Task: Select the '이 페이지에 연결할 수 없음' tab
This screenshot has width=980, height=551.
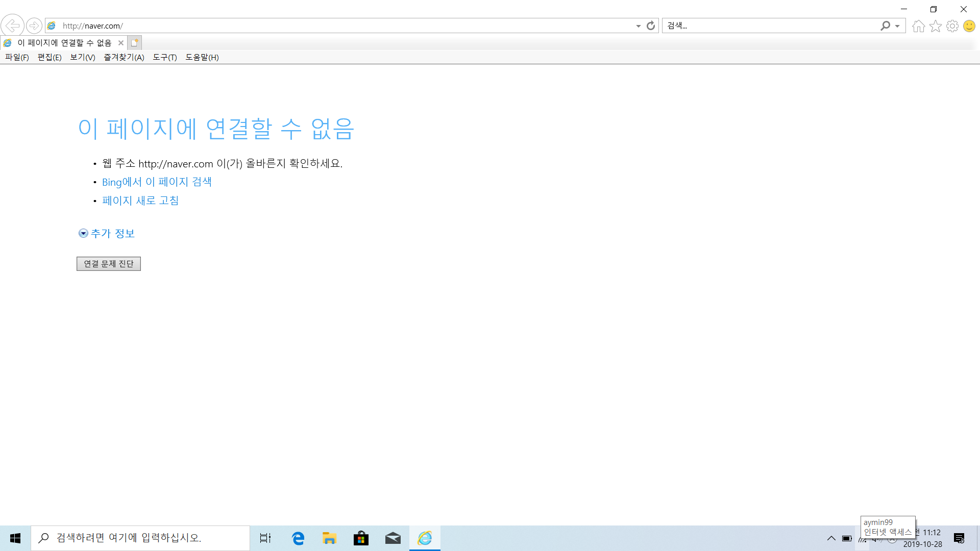Action: click(x=64, y=43)
